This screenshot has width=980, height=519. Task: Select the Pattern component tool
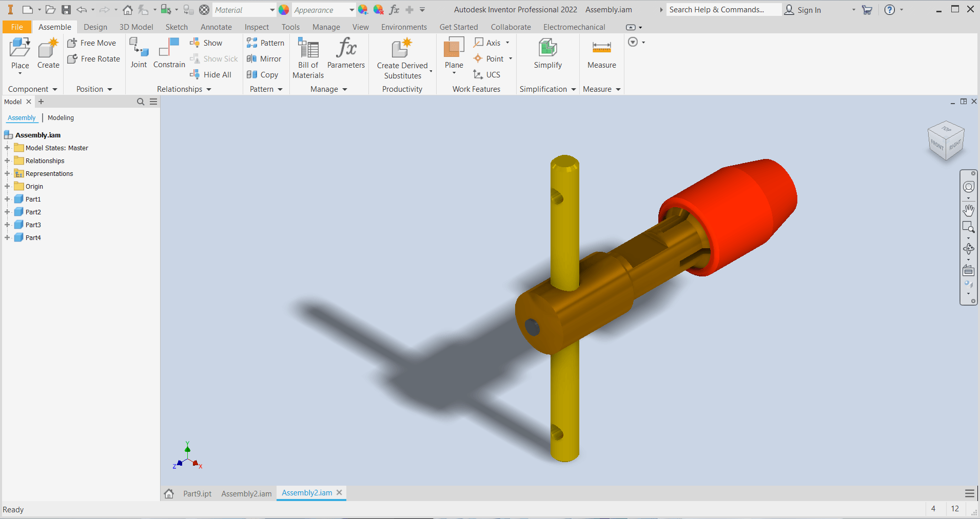point(265,43)
